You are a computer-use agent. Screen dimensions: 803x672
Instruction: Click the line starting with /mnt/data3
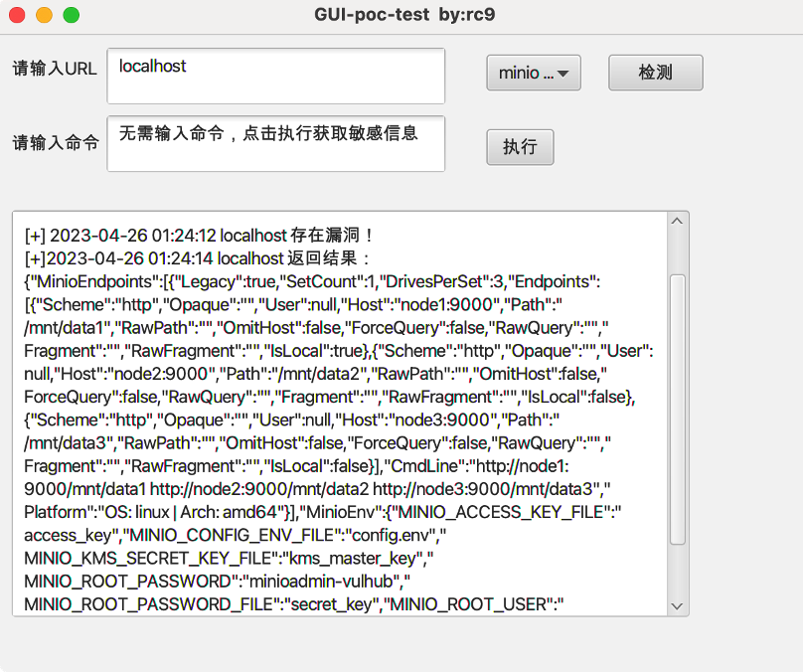tap(317, 442)
